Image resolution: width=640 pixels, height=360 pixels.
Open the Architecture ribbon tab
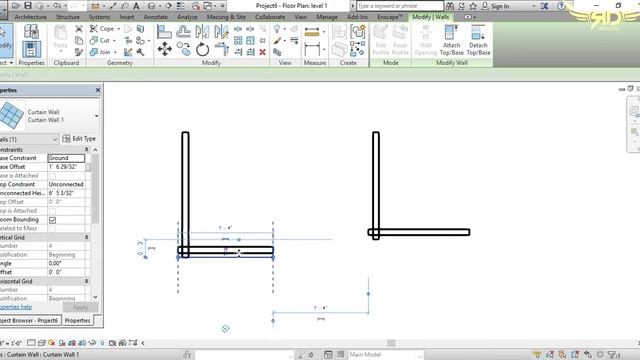click(x=31, y=17)
